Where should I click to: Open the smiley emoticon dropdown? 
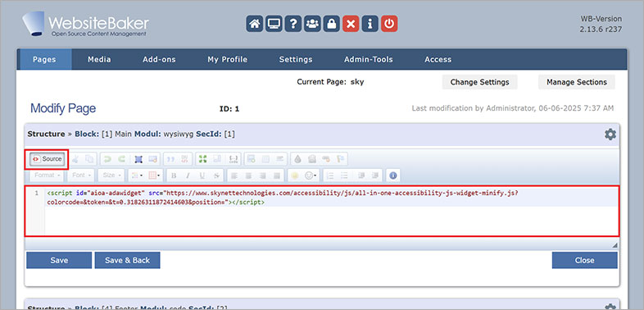(x=311, y=176)
